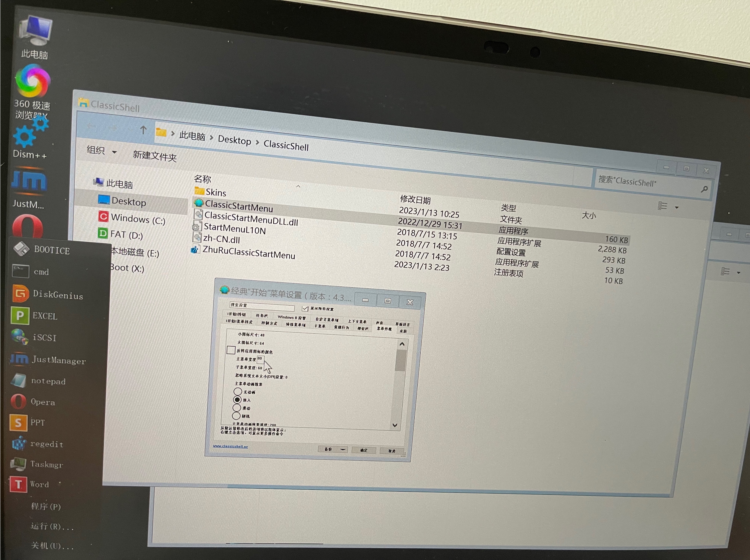Click the Explorer up-one-level arrow
750x560 pixels.
click(143, 130)
